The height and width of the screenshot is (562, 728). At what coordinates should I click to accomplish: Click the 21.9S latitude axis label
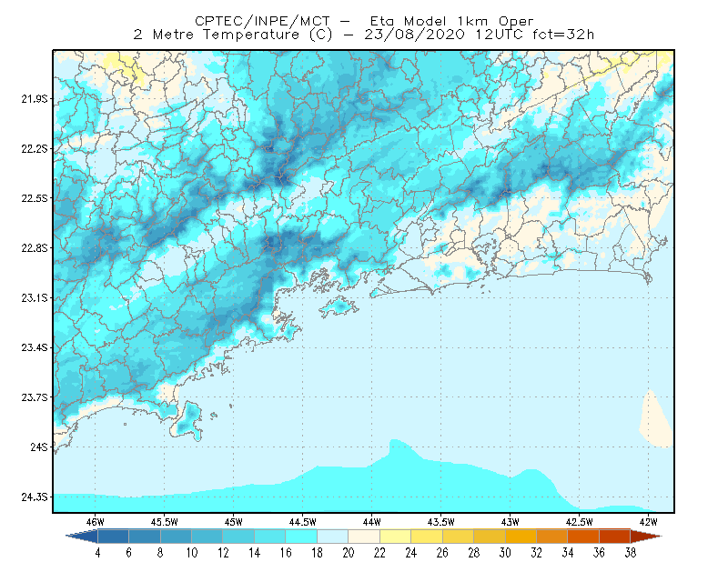point(35,99)
